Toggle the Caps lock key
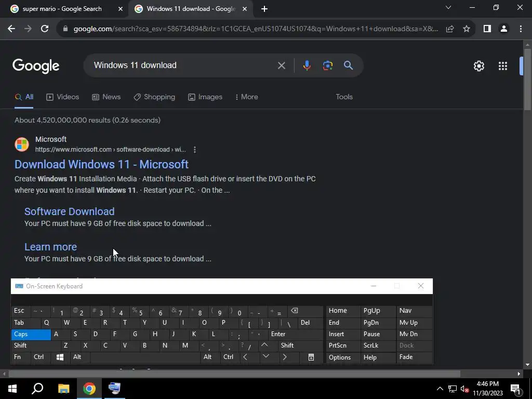The height and width of the screenshot is (399, 532). click(x=31, y=334)
